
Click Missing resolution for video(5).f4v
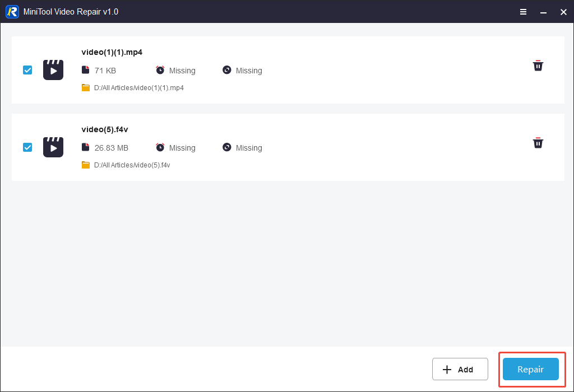point(248,148)
